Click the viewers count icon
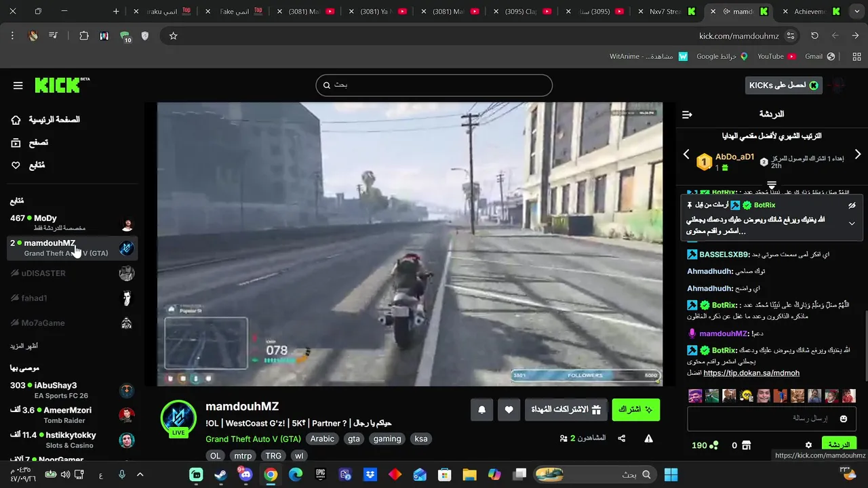The width and height of the screenshot is (868, 488). click(x=564, y=439)
